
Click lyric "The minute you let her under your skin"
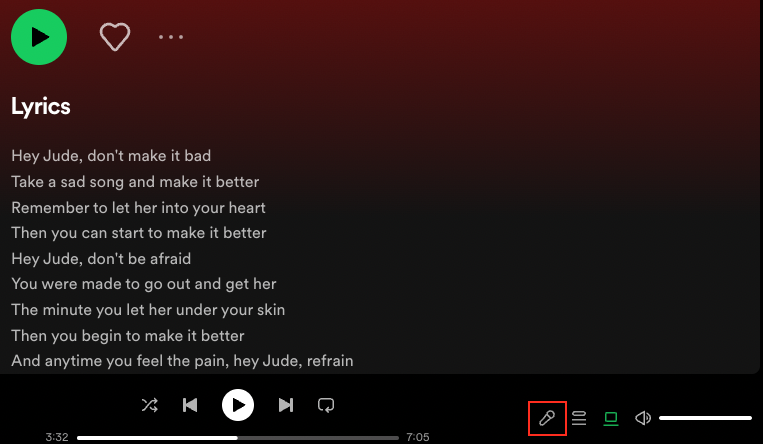[x=148, y=310]
